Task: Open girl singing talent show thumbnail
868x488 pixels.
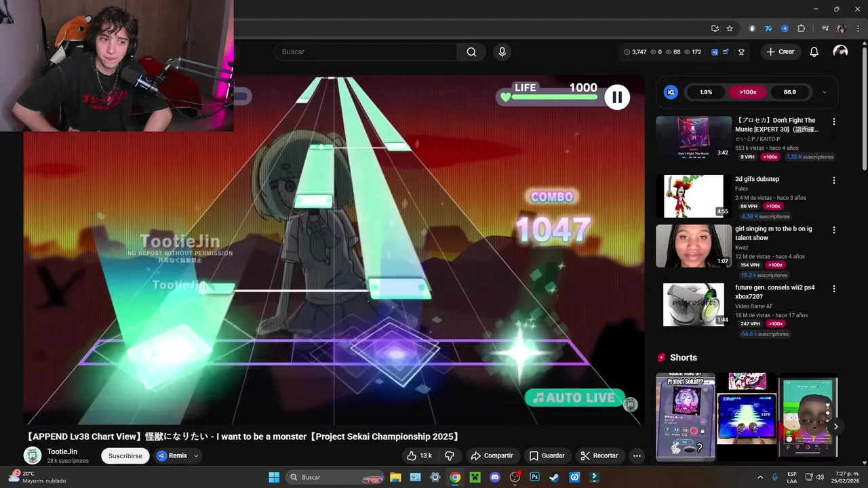Action: point(694,246)
